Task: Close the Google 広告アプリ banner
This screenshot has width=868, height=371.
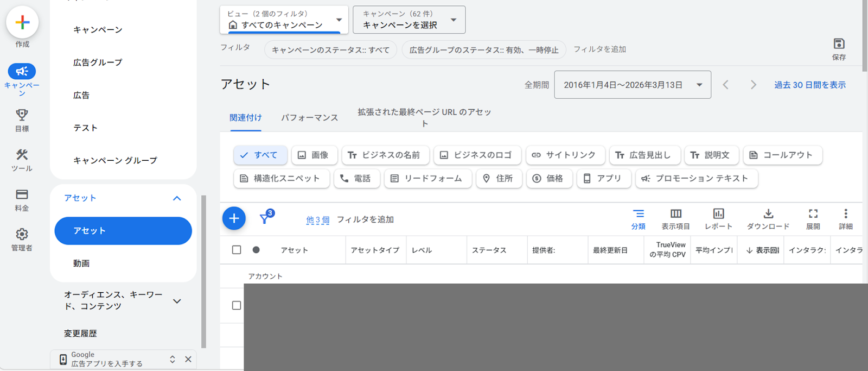Action: coord(188,359)
